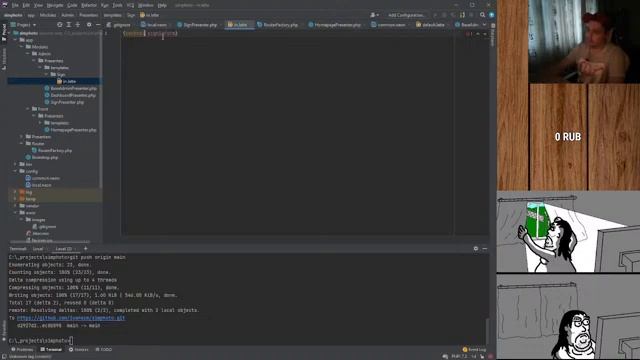Click the expand all icon in Project panel

pyautogui.click(x=69, y=24)
